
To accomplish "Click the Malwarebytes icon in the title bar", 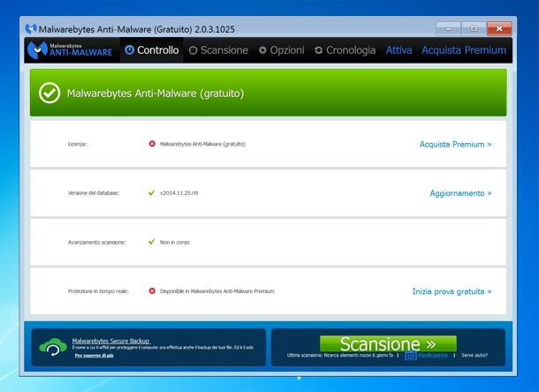I will pos(31,28).
